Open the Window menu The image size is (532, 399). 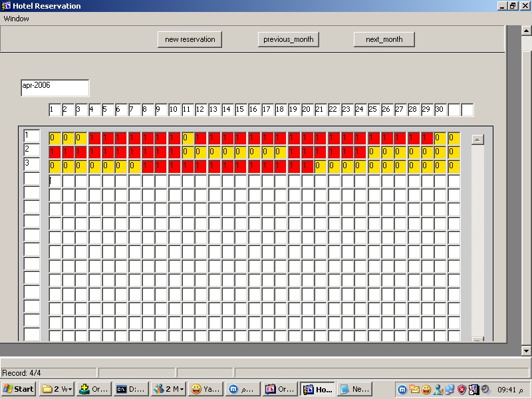tap(17, 19)
